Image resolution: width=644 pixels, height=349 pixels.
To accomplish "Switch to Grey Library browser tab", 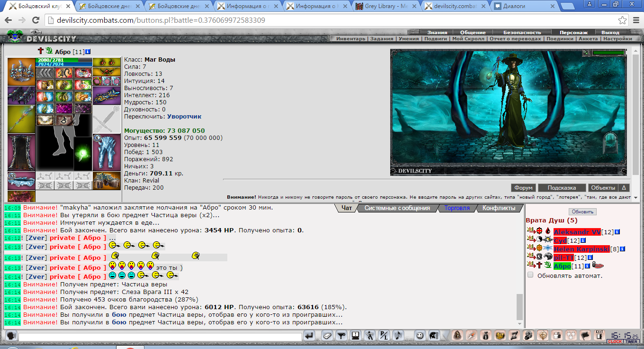I will pos(386,6).
